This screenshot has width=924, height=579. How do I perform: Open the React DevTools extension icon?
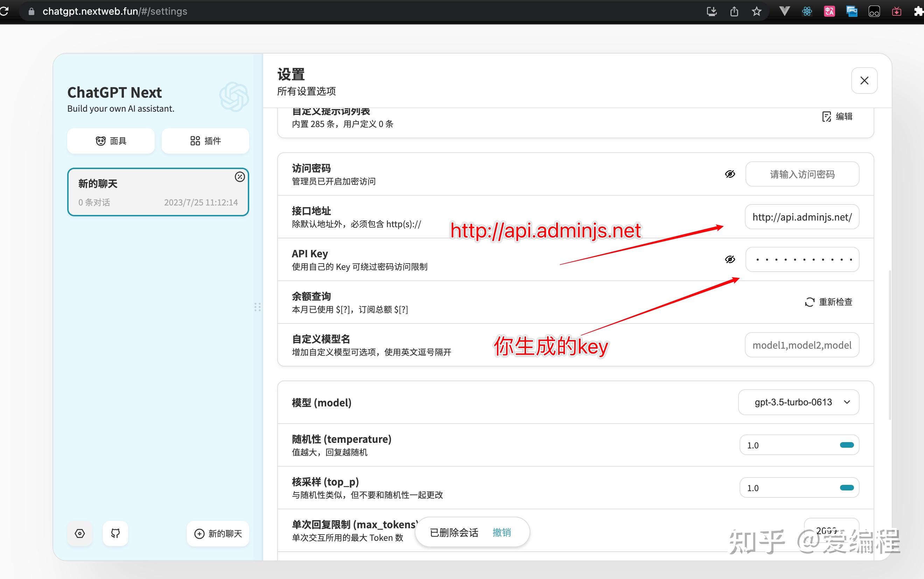[x=807, y=12]
